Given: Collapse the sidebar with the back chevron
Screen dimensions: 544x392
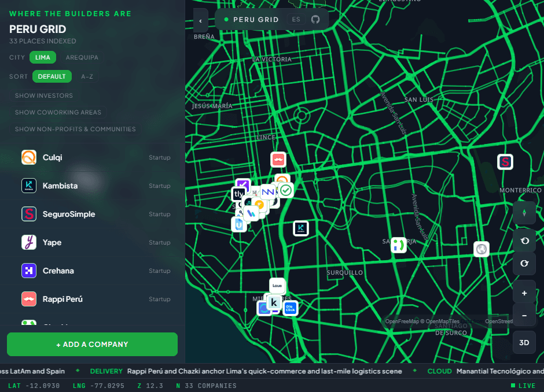Looking at the screenshot, I should coord(201,21).
